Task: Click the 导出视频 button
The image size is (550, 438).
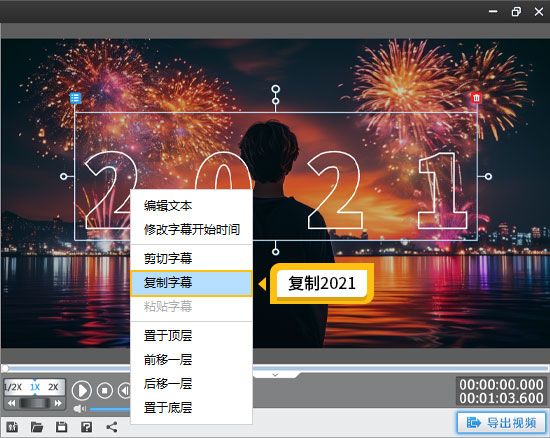Action: point(501,423)
